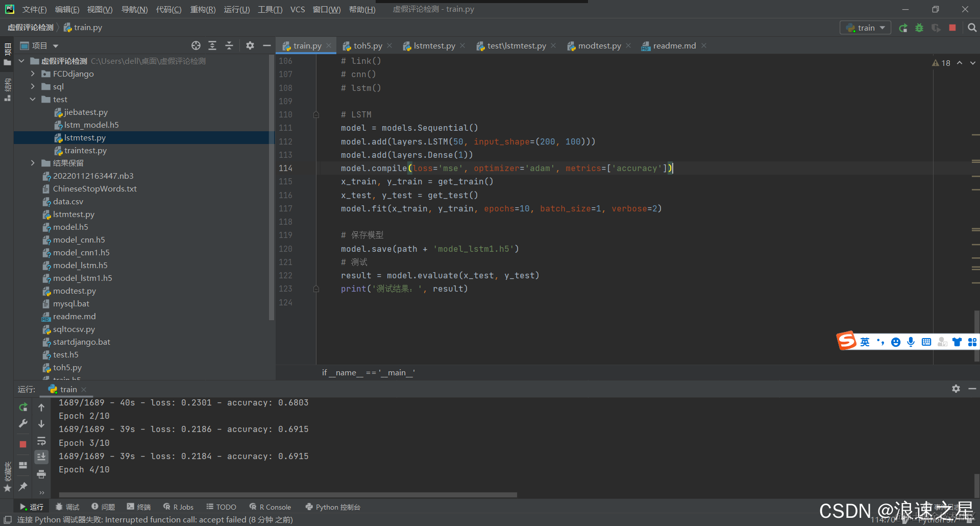Switch to the toh5.py editor tab
980x526 pixels.
point(367,46)
